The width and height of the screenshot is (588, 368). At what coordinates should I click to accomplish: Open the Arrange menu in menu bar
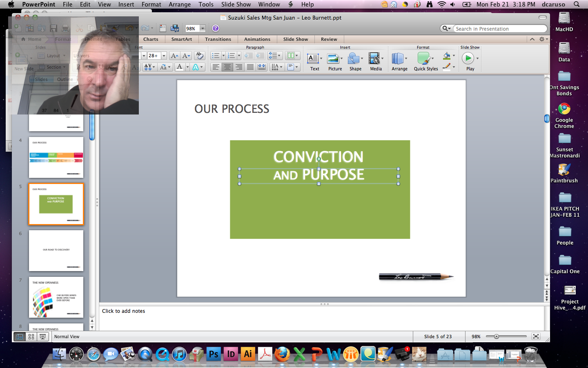pos(180,4)
